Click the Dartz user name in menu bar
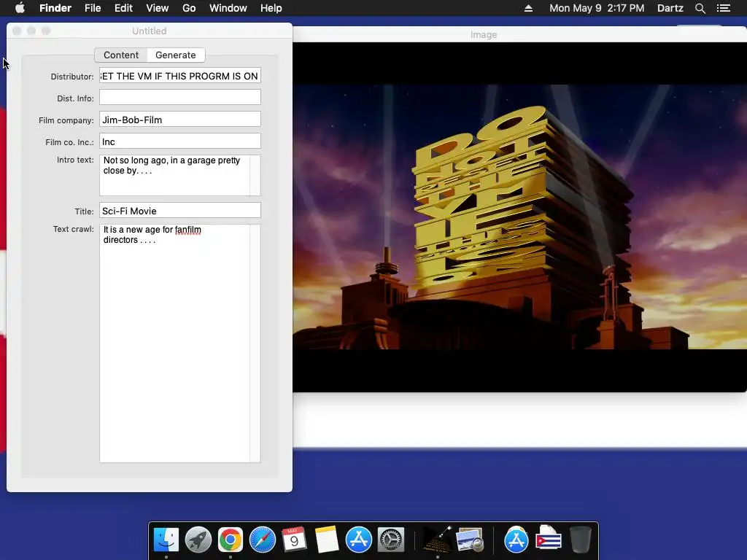The image size is (747, 560). [x=670, y=8]
